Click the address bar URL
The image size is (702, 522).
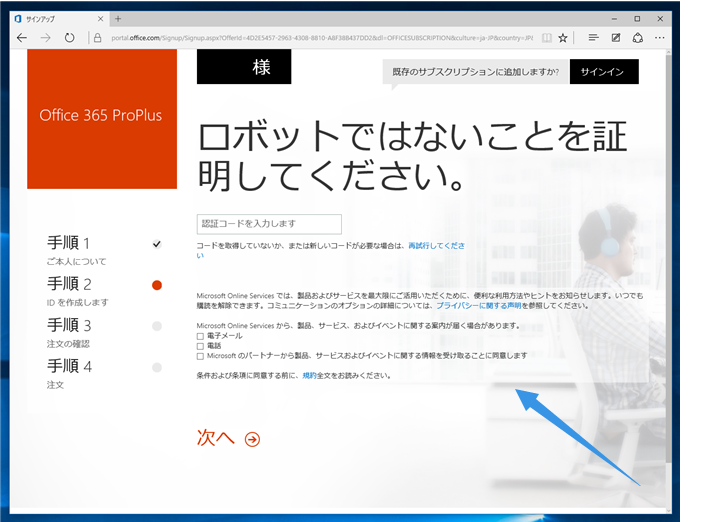(322, 38)
